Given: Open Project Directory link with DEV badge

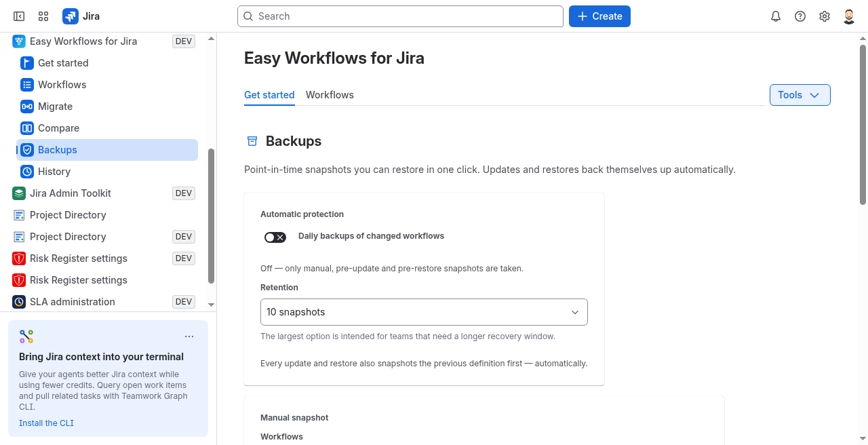Looking at the screenshot, I should click(x=103, y=237).
